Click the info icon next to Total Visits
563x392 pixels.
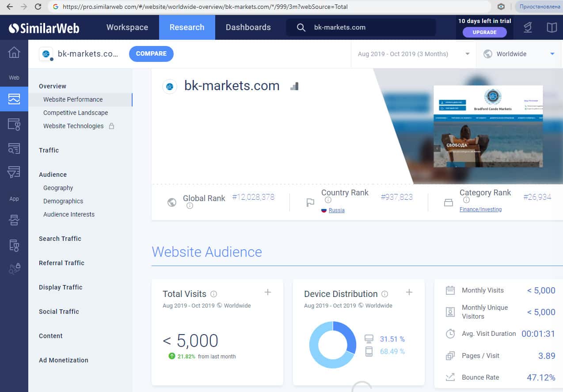click(x=214, y=294)
